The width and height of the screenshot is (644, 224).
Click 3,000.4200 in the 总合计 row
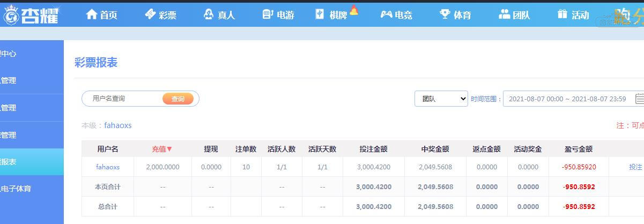point(374,206)
